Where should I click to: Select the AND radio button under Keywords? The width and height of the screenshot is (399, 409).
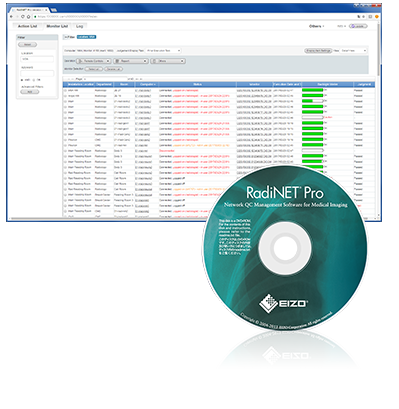(22, 80)
